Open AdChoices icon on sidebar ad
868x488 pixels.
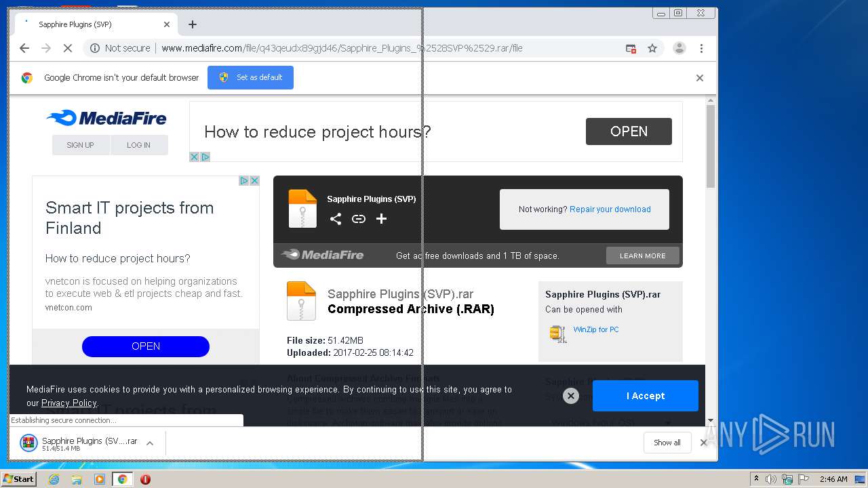[x=244, y=180]
